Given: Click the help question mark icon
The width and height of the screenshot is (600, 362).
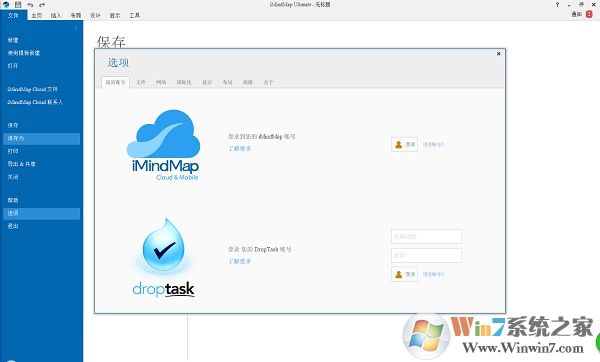Looking at the screenshot, I should [x=557, y=5].
